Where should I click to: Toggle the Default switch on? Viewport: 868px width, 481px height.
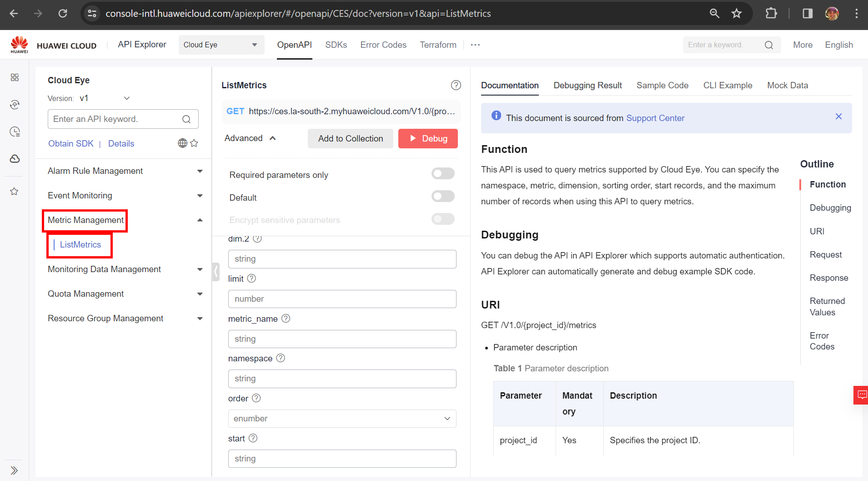pyautogui.click(x=443, y=196)
